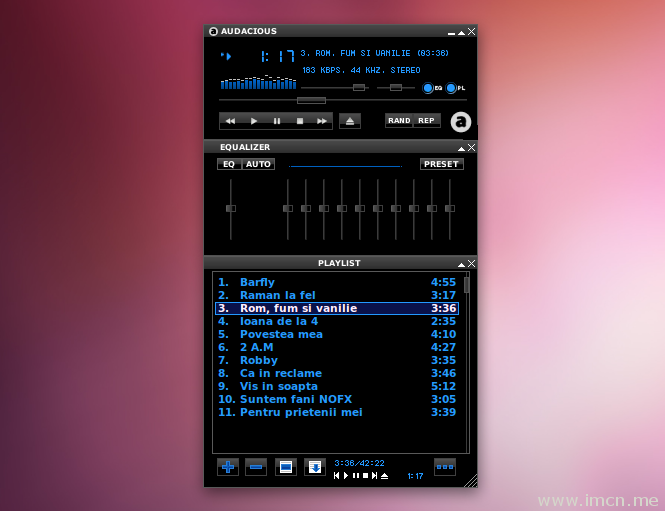Toggle equalizer window with EQ circle

428,88
